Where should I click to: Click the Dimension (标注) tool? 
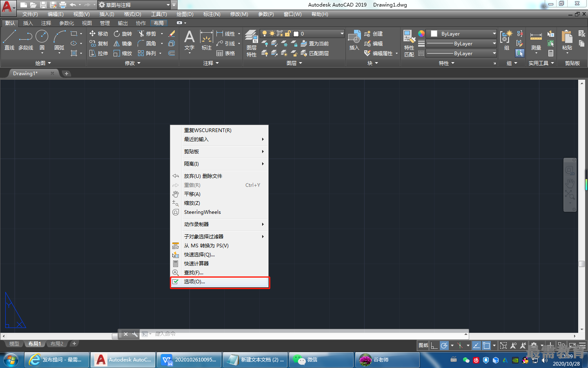click(x=207, y=40)
